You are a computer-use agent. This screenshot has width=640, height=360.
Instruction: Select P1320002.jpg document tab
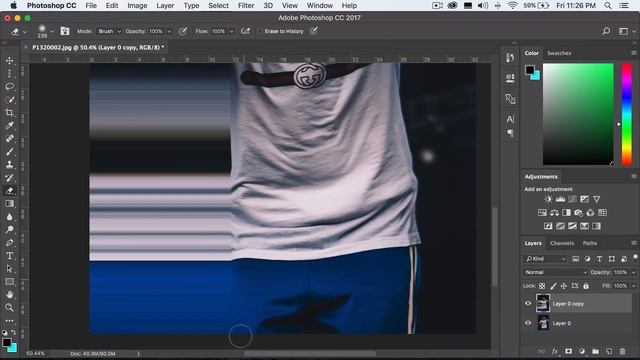98,47
